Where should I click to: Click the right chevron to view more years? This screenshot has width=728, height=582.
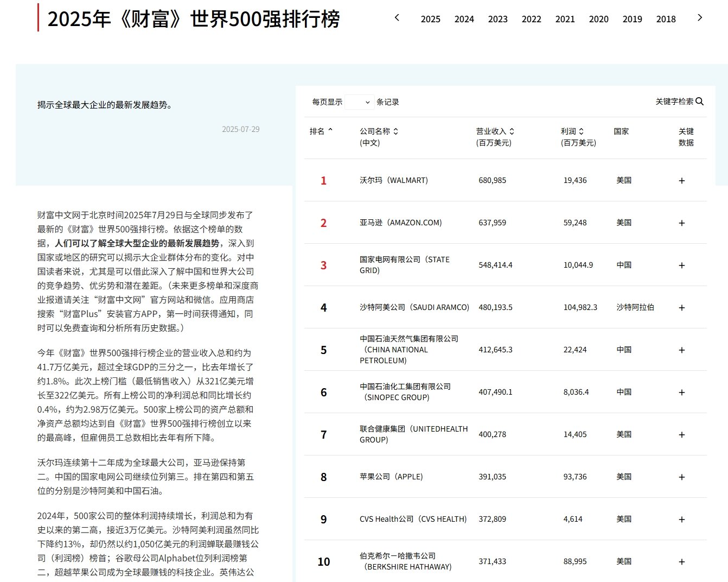click(700, 17)
